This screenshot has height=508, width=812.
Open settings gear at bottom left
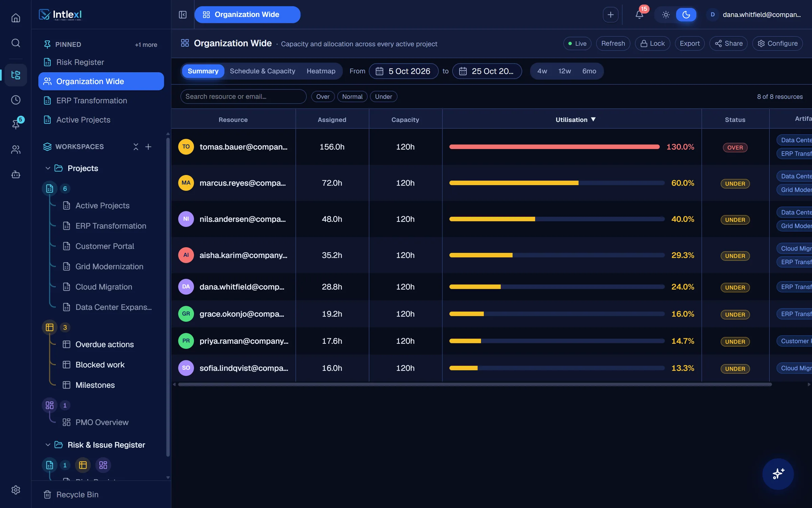[x=16, y=490]
